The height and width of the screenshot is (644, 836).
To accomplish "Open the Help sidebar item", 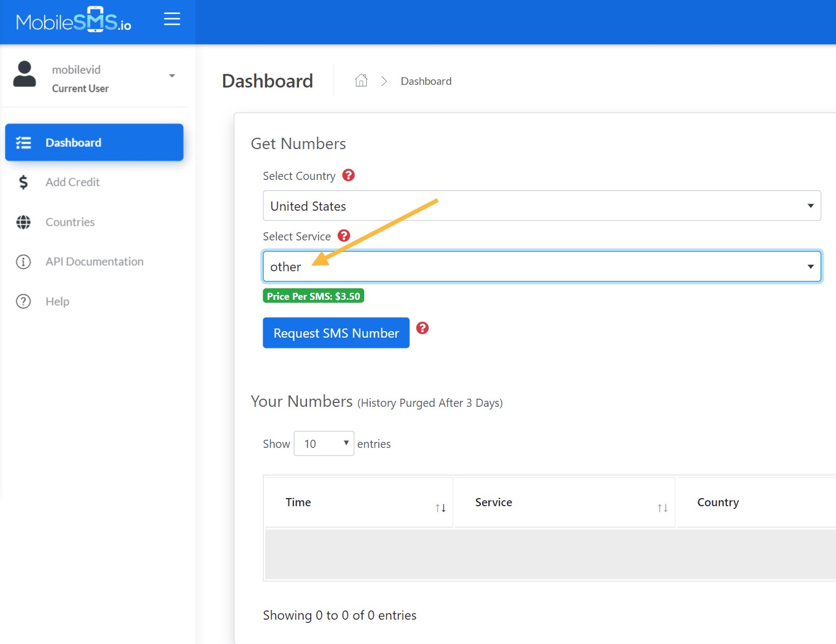I will tap(57, 301).
